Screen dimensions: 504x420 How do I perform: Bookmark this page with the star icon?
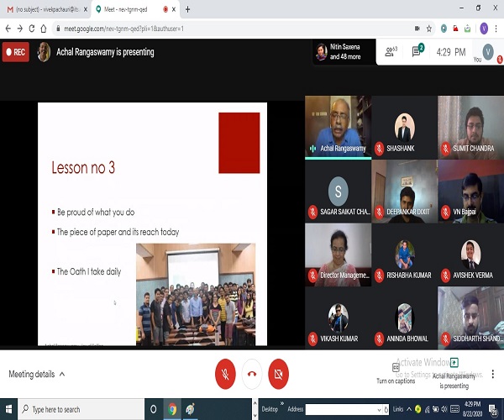point(429,29)
